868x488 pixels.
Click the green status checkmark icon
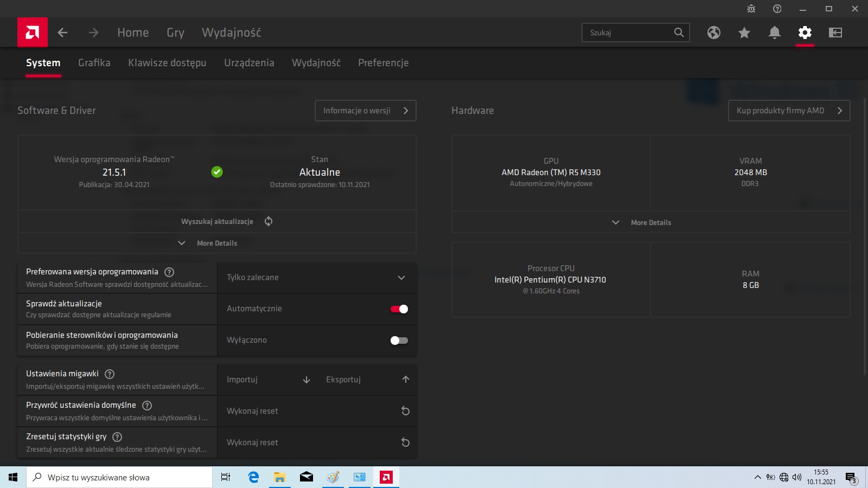(217, 172)
